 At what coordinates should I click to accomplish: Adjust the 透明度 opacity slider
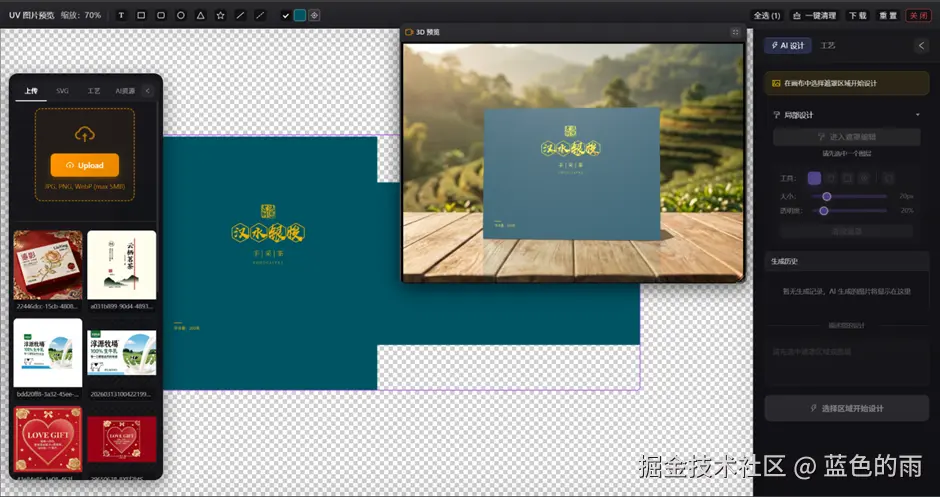point(849,210)
